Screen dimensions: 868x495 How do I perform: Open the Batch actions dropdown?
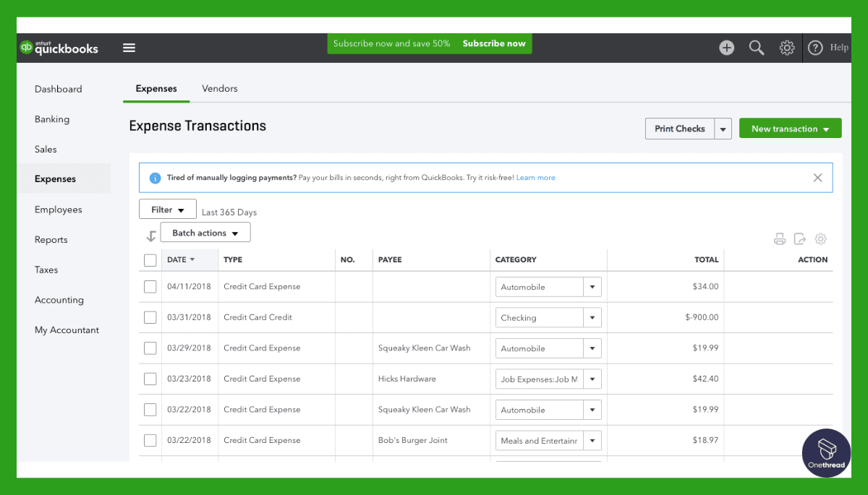(205, 233)
